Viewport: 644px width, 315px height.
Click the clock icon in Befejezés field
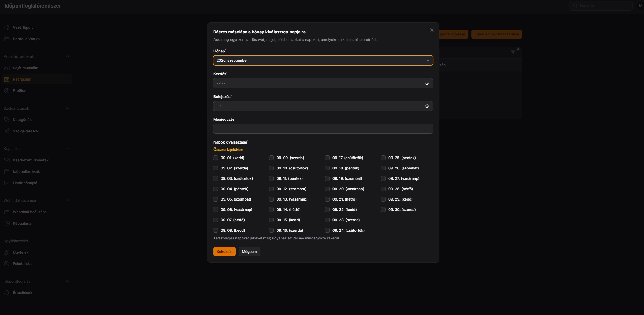coord(427,106)
